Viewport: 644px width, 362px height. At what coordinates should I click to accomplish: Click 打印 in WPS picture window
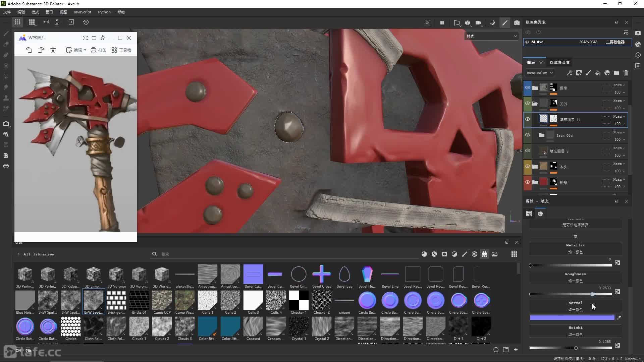99,50
